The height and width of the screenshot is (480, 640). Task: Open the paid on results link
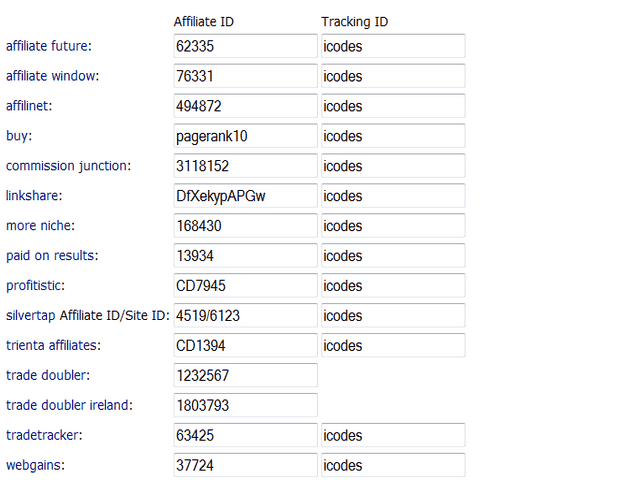pos(52,256)
